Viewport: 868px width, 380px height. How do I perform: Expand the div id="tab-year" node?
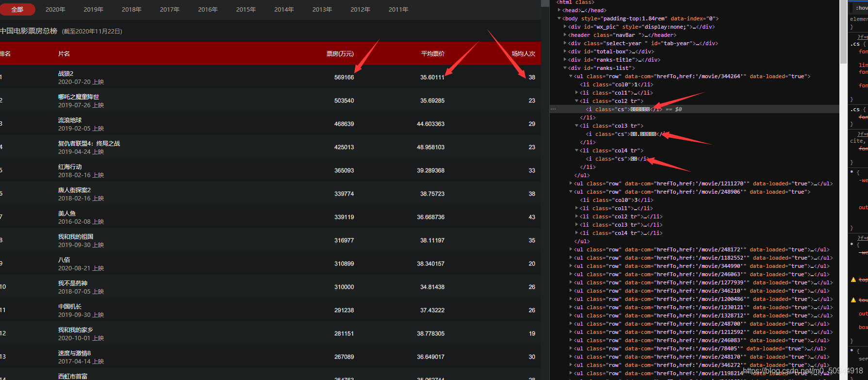565,43
